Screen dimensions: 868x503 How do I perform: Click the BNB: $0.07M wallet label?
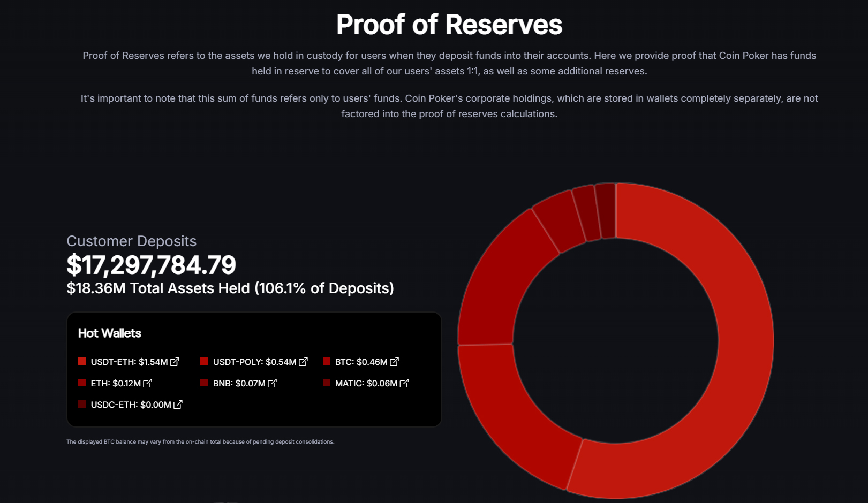tap(239, 383)
